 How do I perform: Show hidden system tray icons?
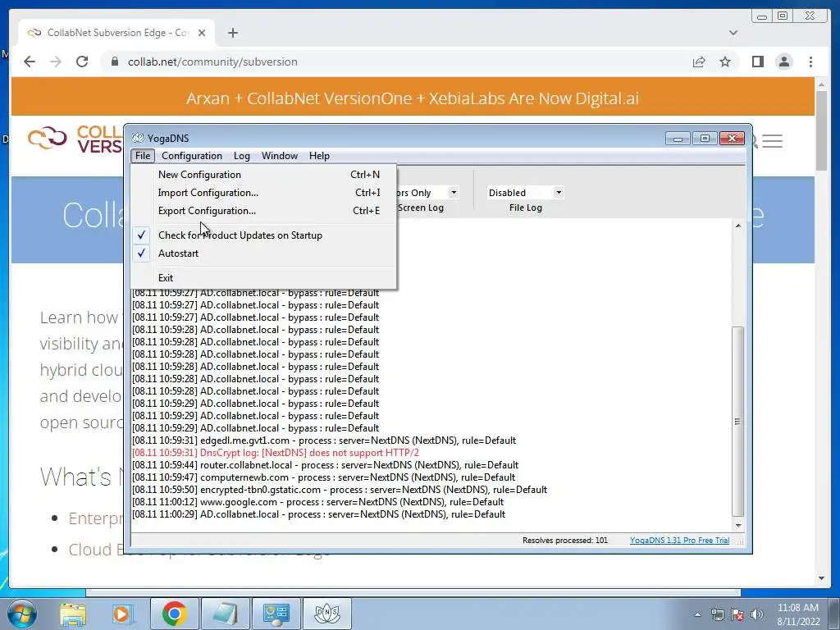coord(697,614)
